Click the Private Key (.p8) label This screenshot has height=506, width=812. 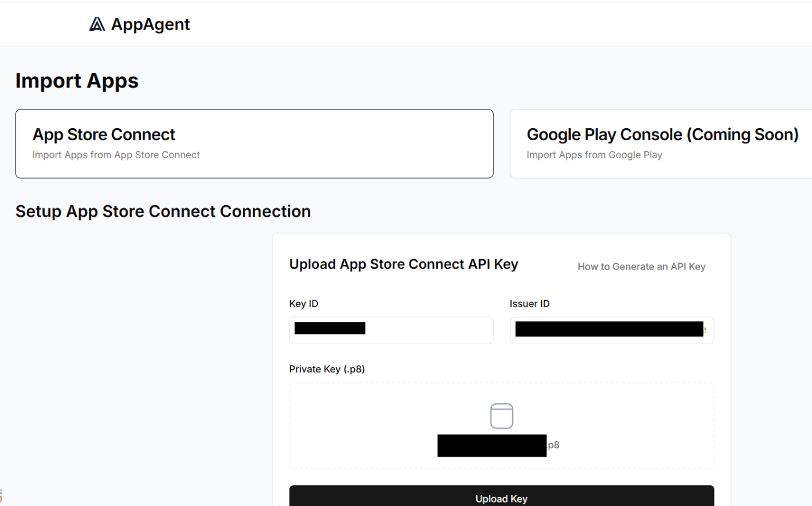[327, 369]
